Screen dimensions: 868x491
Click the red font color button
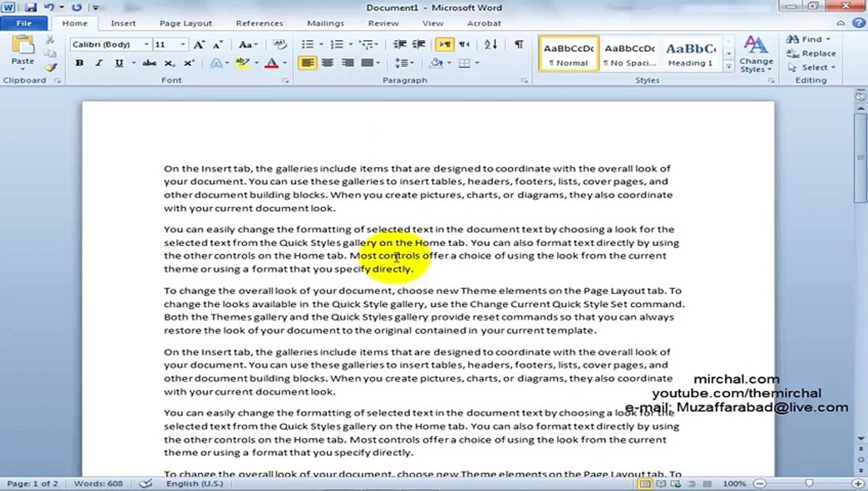tap(271, 63)
